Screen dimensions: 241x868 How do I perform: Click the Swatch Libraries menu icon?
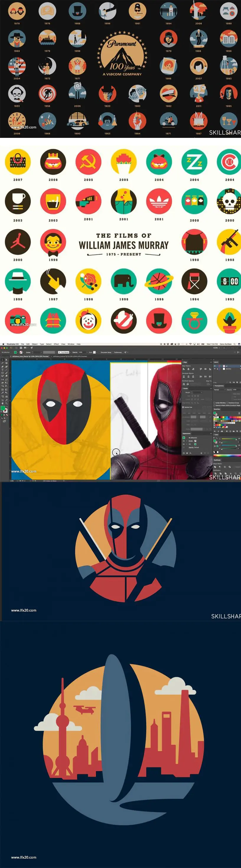215,431
